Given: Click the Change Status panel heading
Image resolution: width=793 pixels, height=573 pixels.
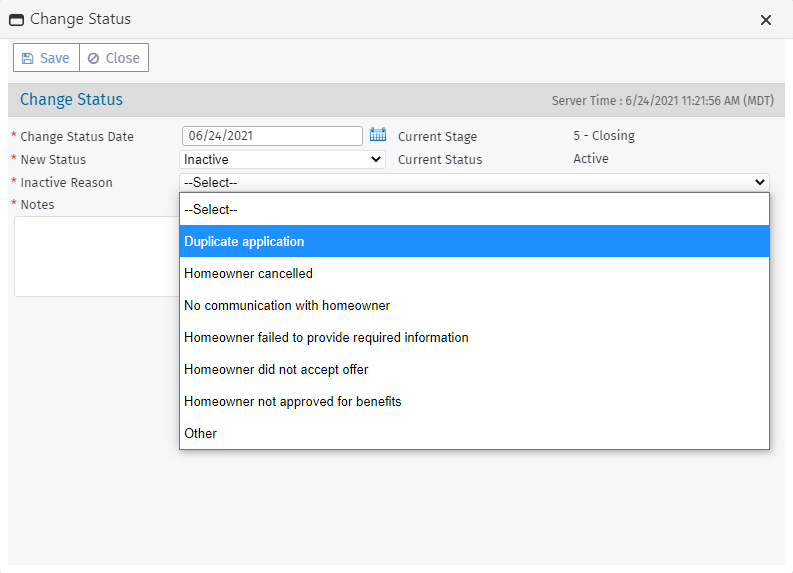Looking at the screenshot, I should coord(71,100).
